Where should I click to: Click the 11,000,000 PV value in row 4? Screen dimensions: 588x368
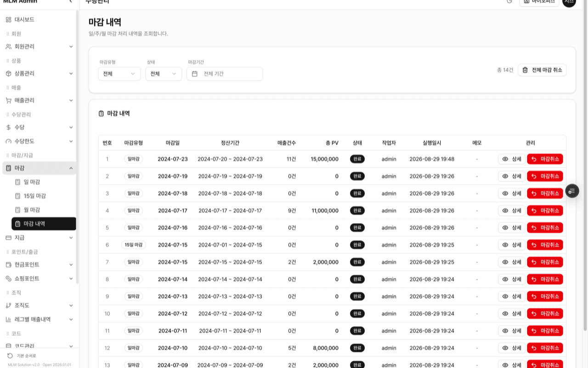(x=325, y=211)
